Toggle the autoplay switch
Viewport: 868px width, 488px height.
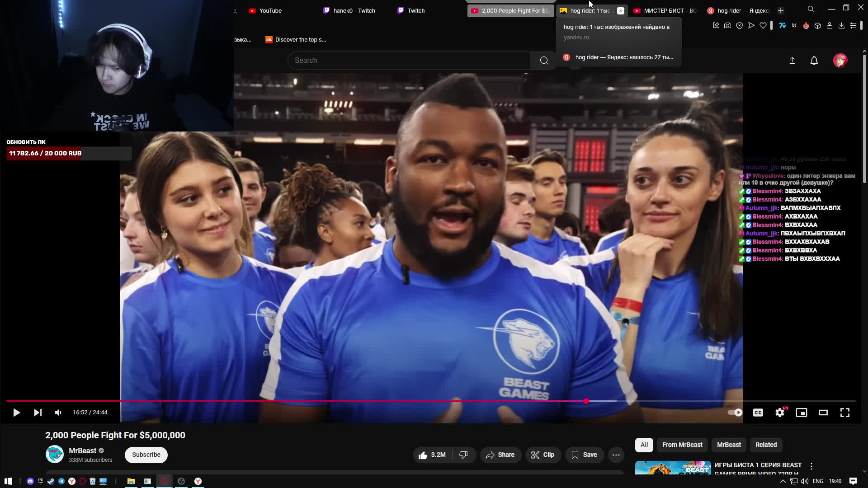735,413
